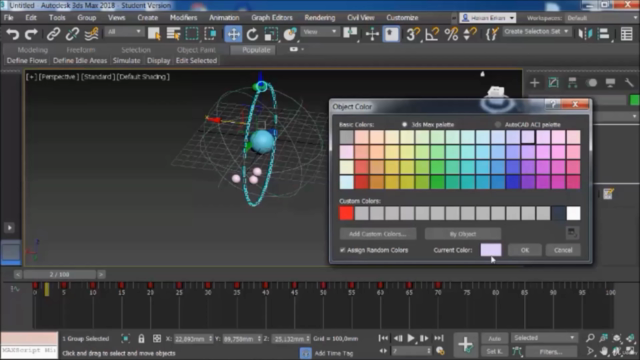
Task: Click the Simulate button
Action: (x=127, y=60)
